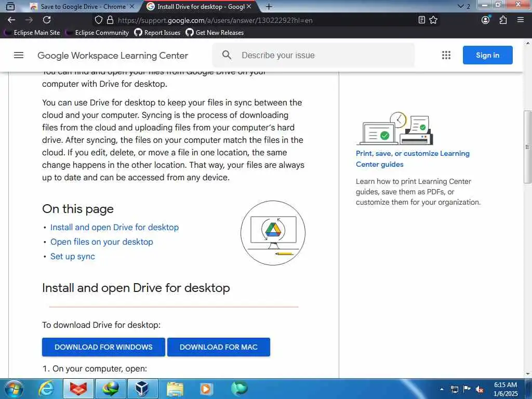This screenshot has width=532, height=399.
Task: Close the Install Drive for desktop tab
Action: pyautogui.click(x=249, y=6)
